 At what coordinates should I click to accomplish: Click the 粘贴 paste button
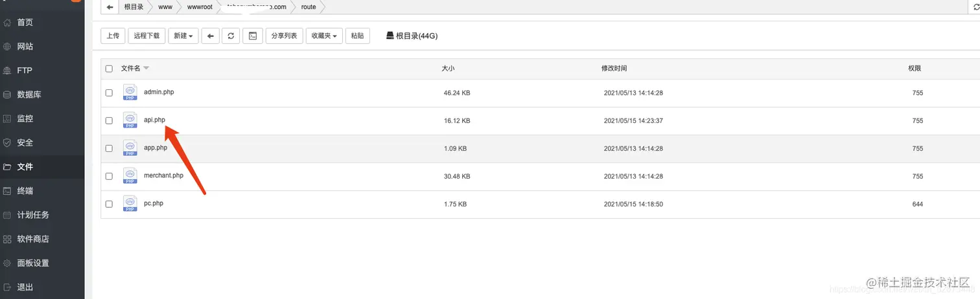357,36
